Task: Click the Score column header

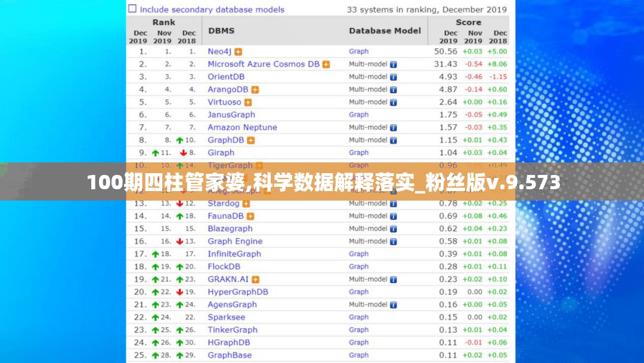Action: tap(468, 23)
